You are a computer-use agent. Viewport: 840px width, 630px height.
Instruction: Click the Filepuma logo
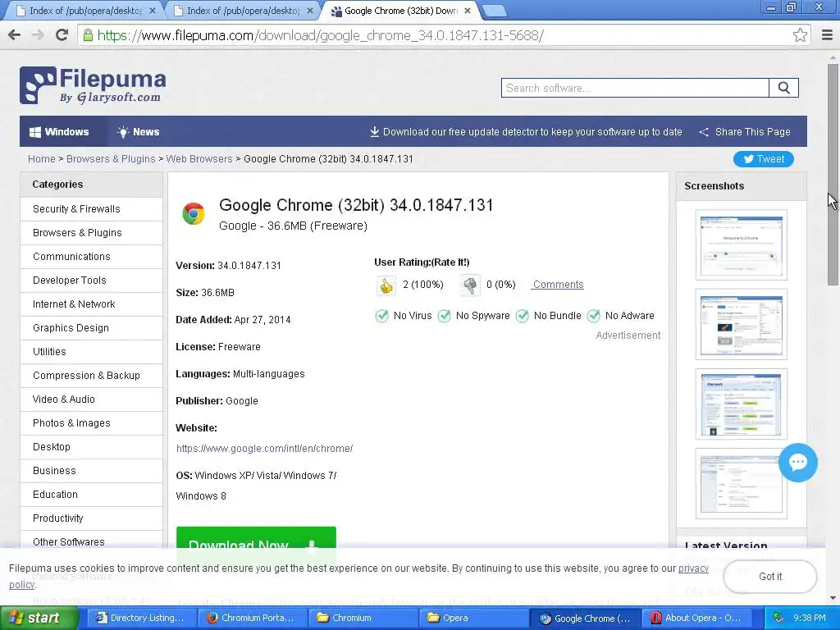click(x=93, y=85)
